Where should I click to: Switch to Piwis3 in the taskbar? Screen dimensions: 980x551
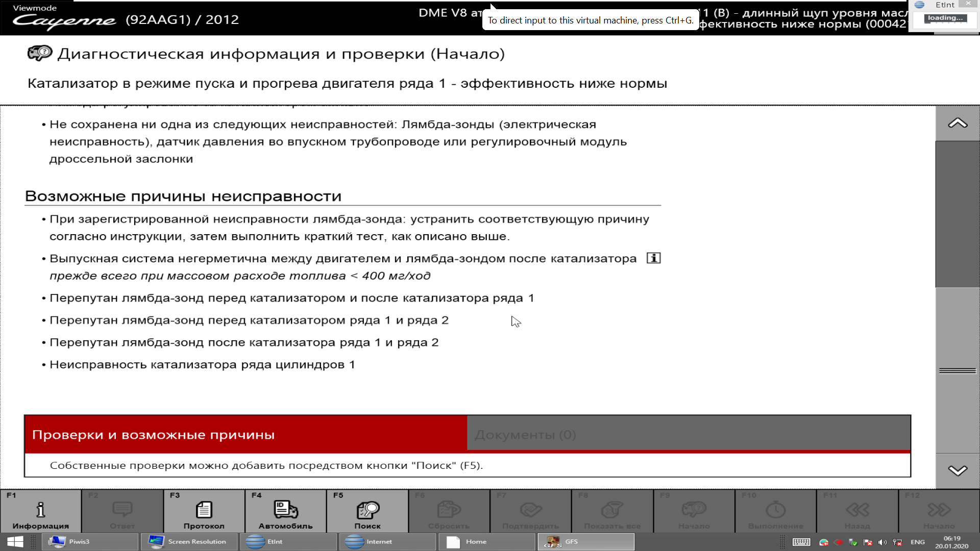pyautogui.click(x=90, y=541)
